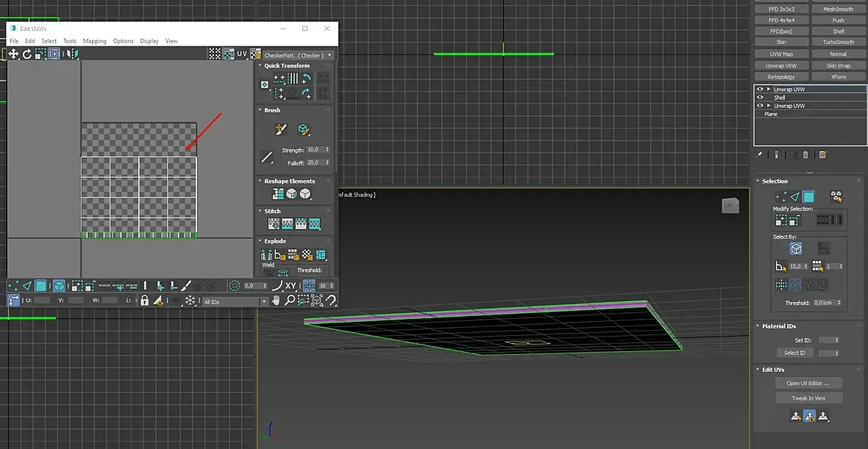Viewport: 868px width, 449px height.
Task: Click the Open UV Editor button
Action: pos(808,383)
